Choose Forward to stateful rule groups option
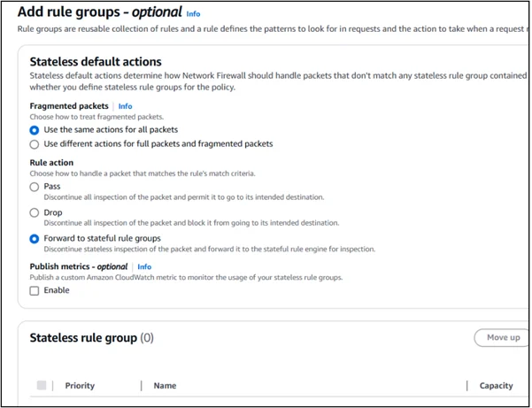Viewport: 532px width, 408px height. pos(35,239)
